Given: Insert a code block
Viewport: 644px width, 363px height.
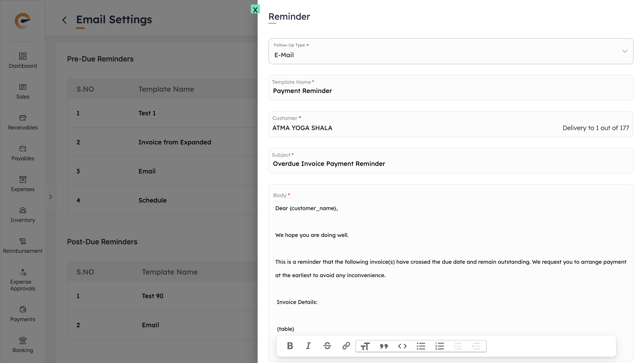Looking at the screenshot, I should (x=402, y=346).
